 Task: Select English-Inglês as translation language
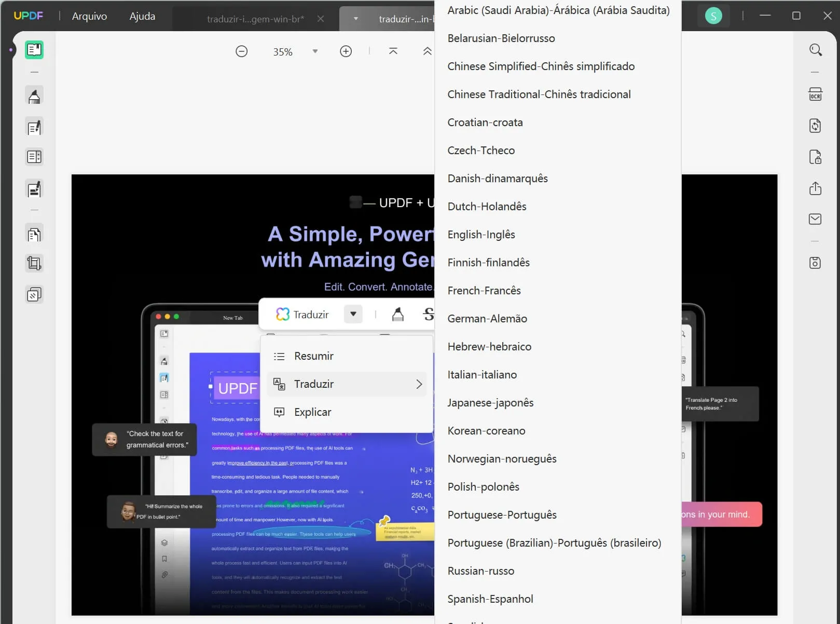pos(558,235)
